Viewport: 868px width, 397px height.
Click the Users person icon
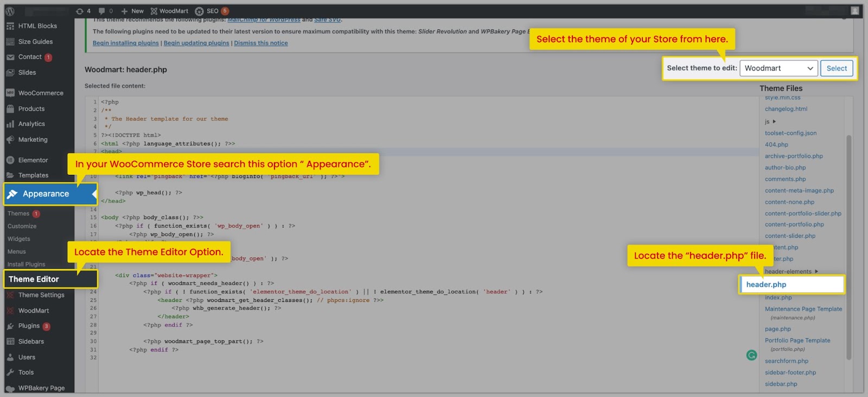pos(10,357)
